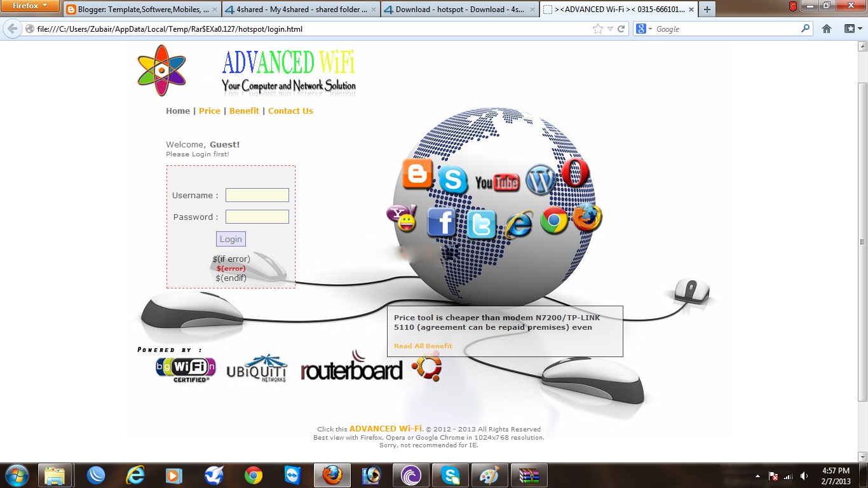Go to the browser Home page icon
Viewport: 868px width, 488px height.
(x=827, y=29)
